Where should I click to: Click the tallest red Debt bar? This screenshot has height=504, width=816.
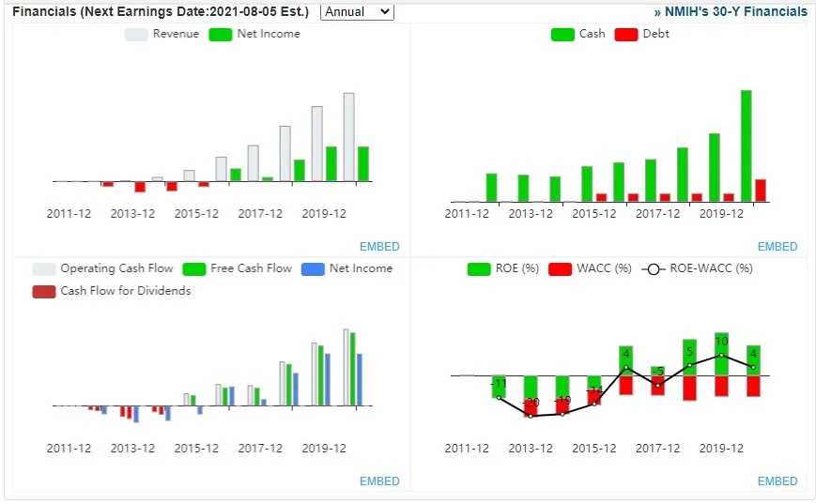click(x=761, y=191)
